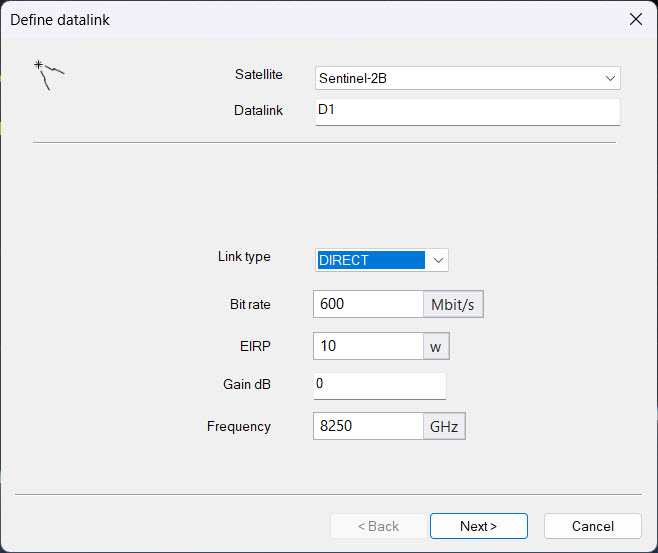Image resolution: width=658 pixels, height=553 pixels.
Task: Cancel the datalink definition
Action: click(x=592, y=526)
